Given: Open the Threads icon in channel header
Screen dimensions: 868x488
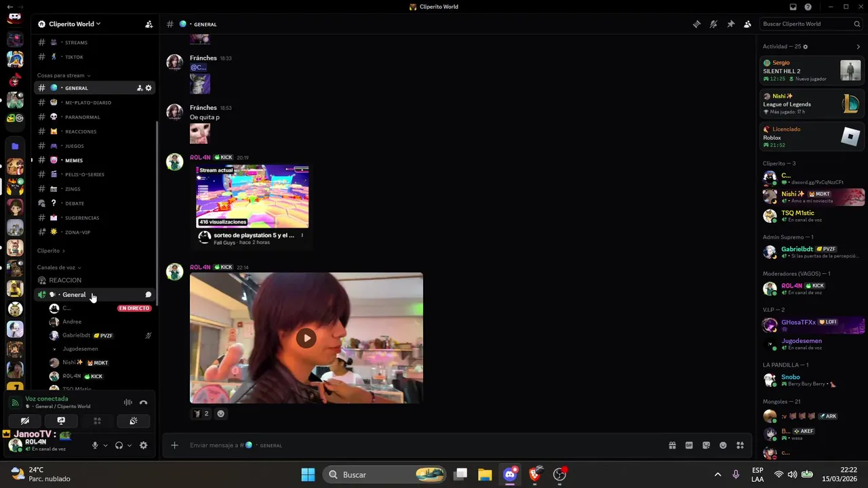Looking at the screenshot, I should click(x=696, y=24).
